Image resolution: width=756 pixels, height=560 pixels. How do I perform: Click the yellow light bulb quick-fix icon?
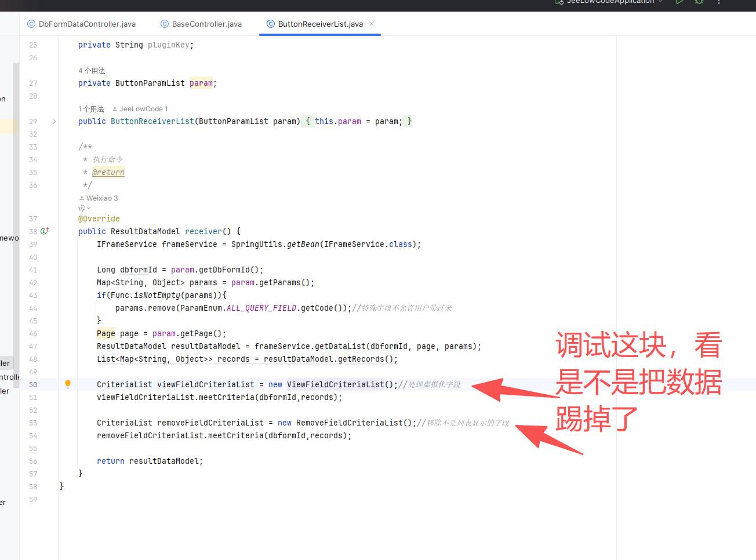[68, 384]
